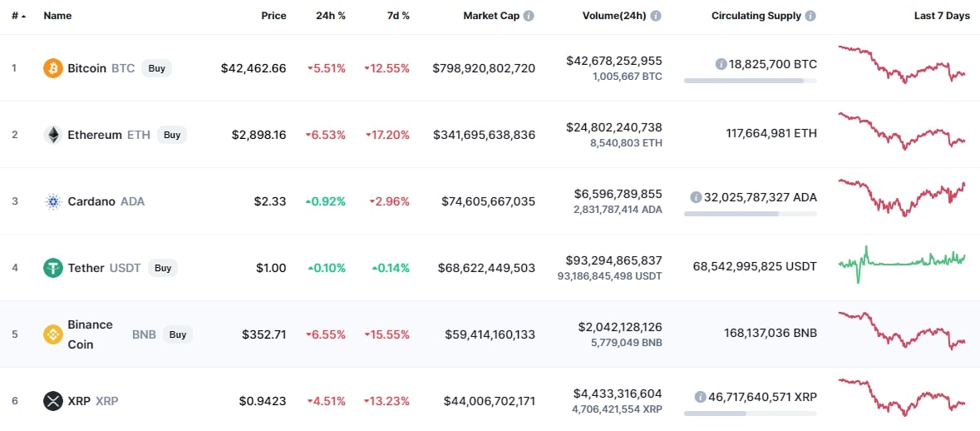Screen dimensions: 980x431
Task: Sort table by 7d % column
Action: click(398, 16)
